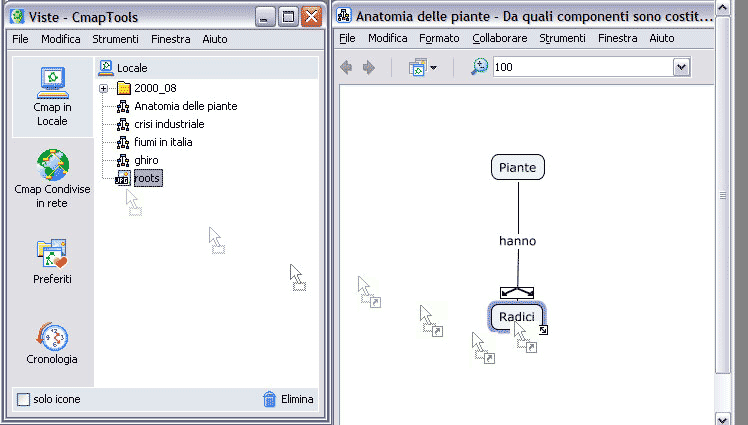Viewport: 748px width, 425px height.
Task: Open the zoom level dropdown arrow
Action: point(681,67)
